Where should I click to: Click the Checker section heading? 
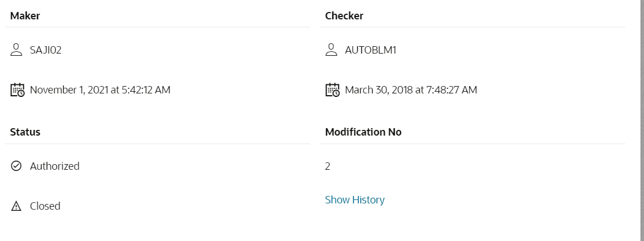tap(344, 16)
